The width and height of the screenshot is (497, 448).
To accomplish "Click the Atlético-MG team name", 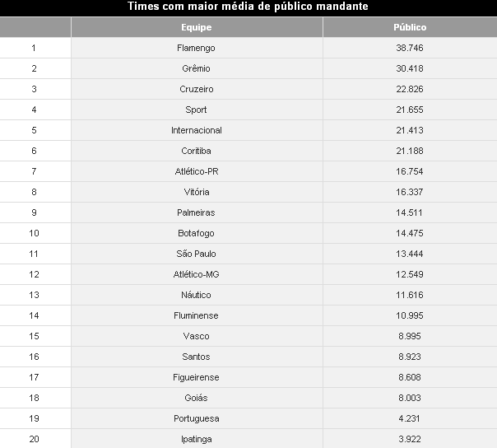I will 196,274.
